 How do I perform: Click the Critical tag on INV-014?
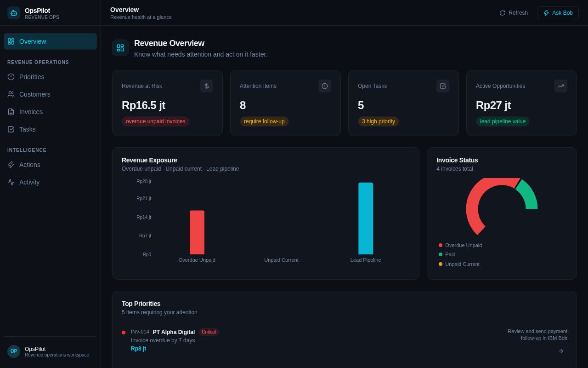tap(209, 332)
